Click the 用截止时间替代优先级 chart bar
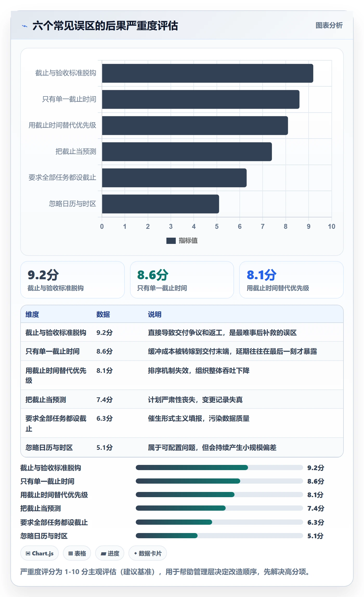The width and height of the screenshot is (364, 597). 195,126
